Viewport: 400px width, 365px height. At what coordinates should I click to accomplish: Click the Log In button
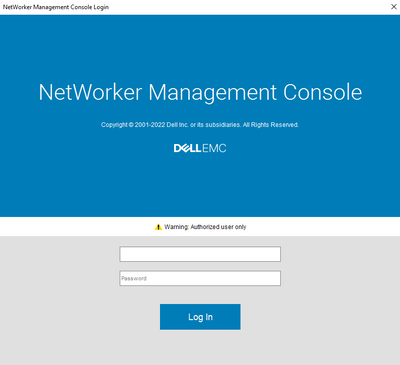(x=200, y=317)
